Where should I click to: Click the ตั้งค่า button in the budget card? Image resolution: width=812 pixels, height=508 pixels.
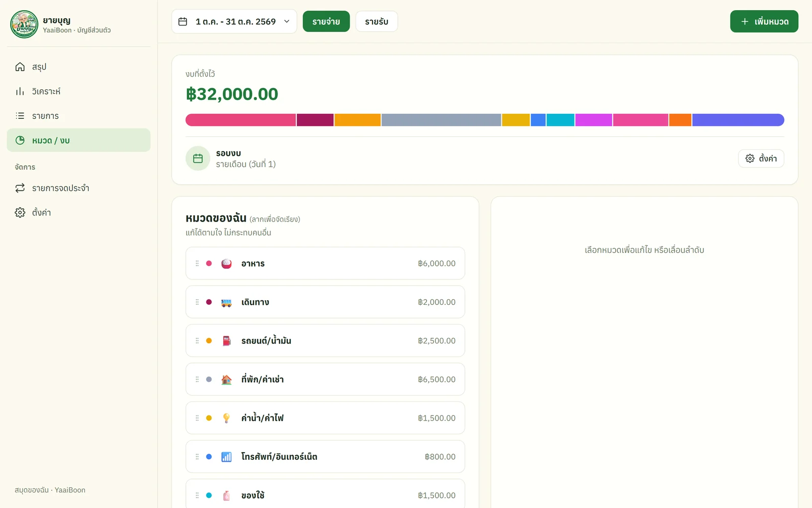761,158
